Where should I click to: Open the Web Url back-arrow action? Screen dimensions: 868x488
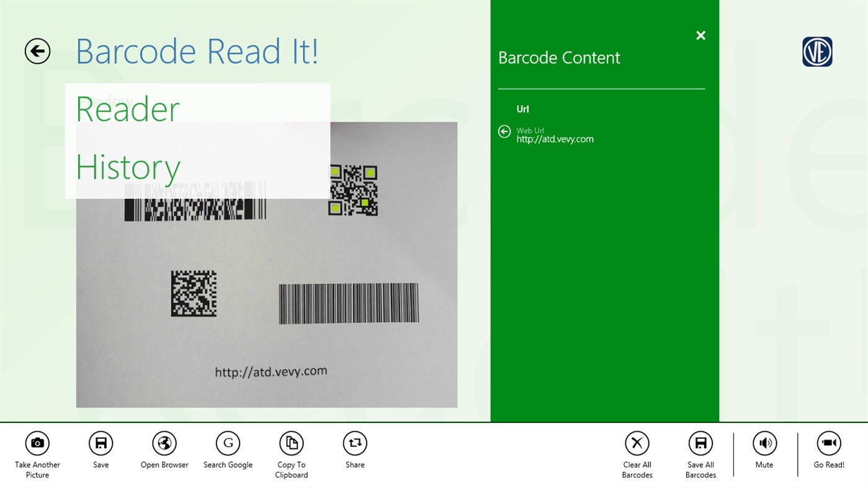pyautogui.click(x=504, y=131)
